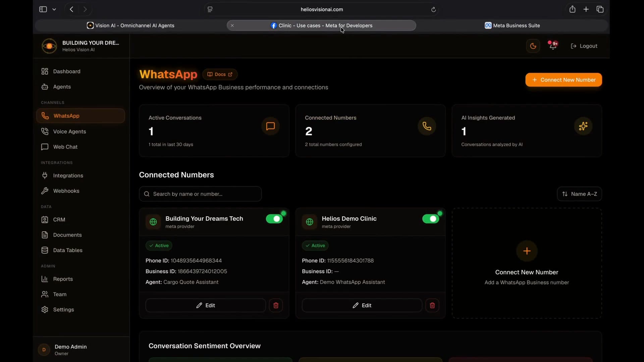Click Agent: Demo WhatsApp Assistant text
The height and width of the screenshot is (362, 644).
(x=343, y=282)
